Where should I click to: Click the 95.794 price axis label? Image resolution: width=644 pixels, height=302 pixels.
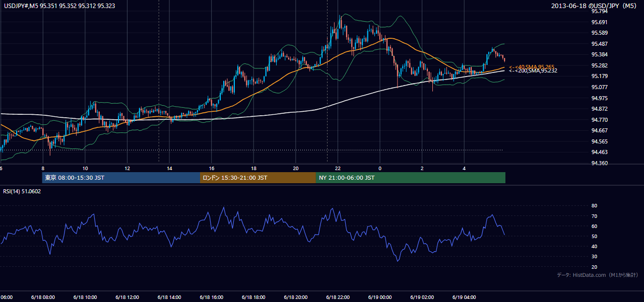coord(599,11)
